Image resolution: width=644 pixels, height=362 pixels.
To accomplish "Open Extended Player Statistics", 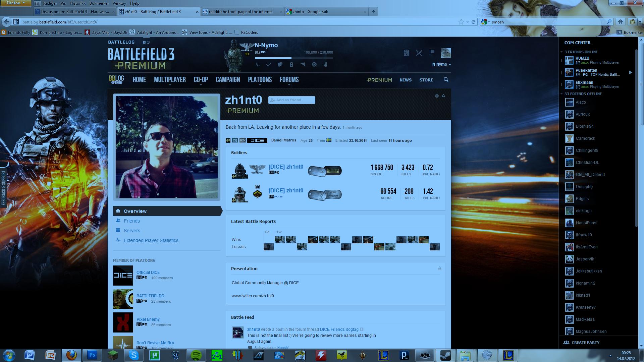I will [151, 240].
